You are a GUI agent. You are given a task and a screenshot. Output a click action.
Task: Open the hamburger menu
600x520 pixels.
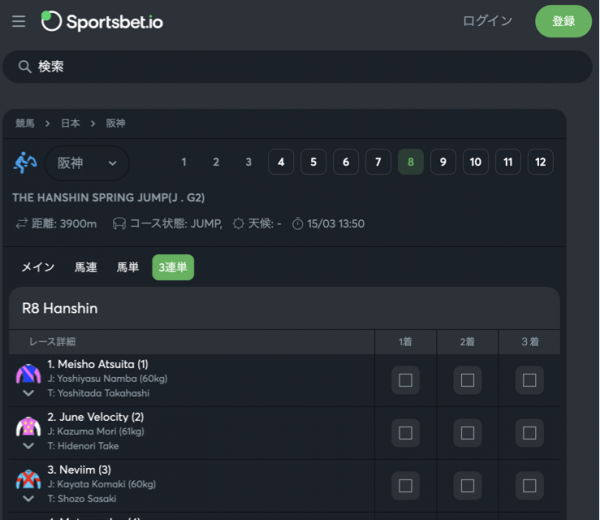(18, 21)
